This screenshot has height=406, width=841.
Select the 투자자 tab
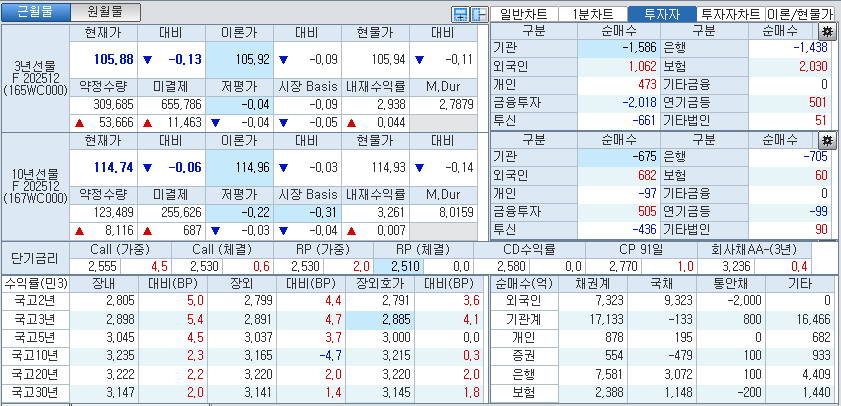(x=661, y=14)
